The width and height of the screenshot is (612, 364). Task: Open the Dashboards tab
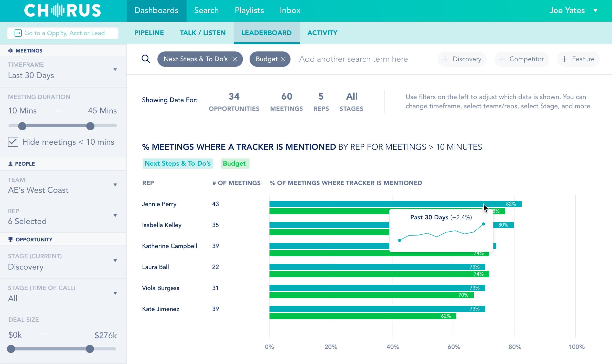pos(156,10)
